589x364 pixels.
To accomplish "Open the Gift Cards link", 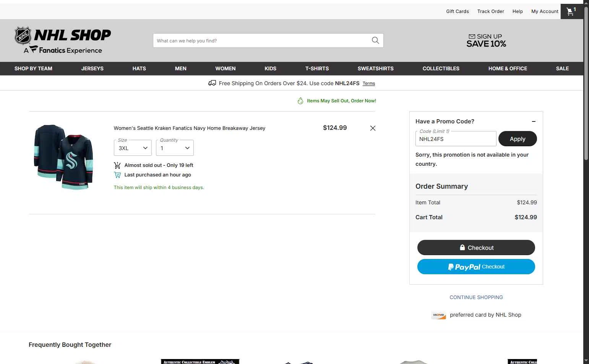I will [x=458, y=11].
